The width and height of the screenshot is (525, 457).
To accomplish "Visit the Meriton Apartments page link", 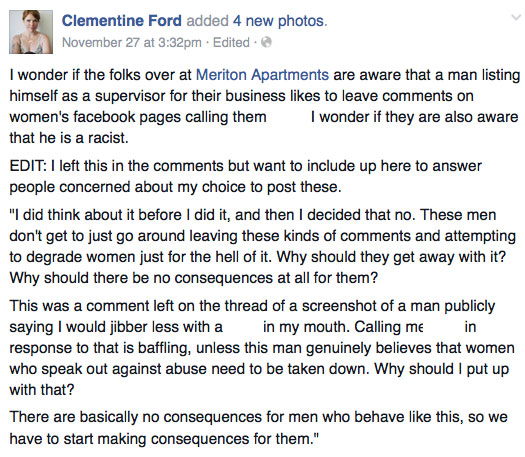I will pyautogui.click(x=262, y=75).
